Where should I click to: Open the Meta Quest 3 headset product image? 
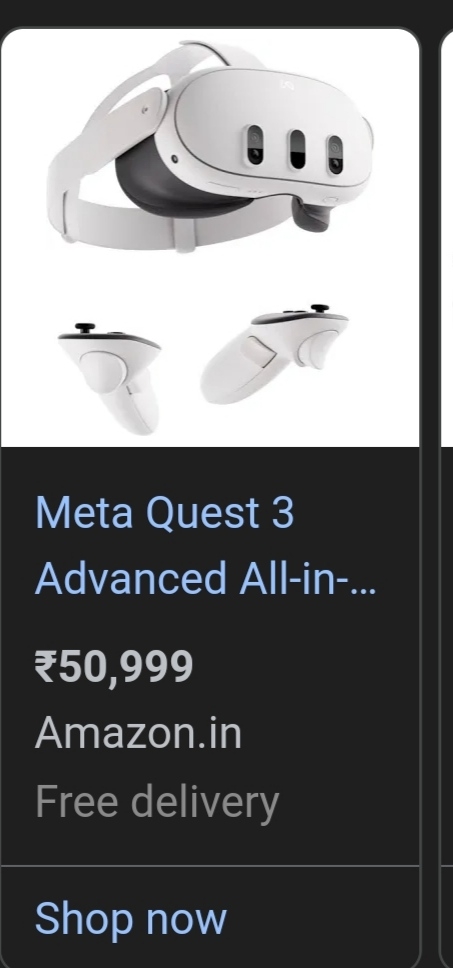[x=210, y=237]
